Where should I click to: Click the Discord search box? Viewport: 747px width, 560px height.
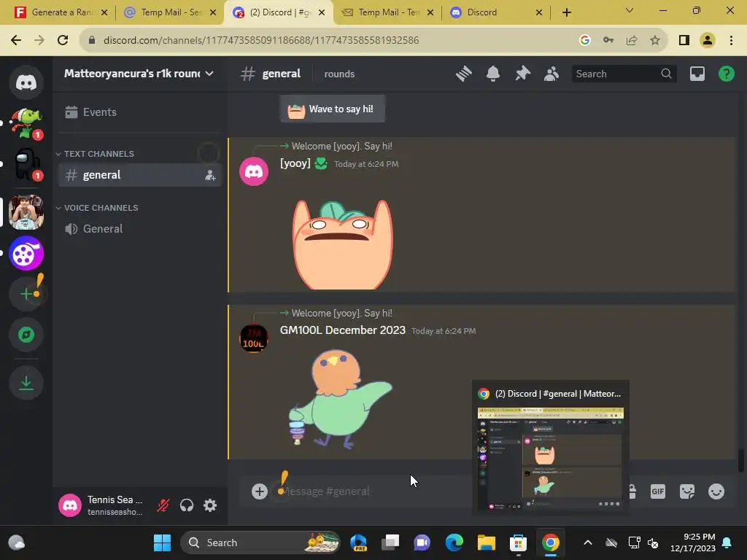[x=623, y=74]
